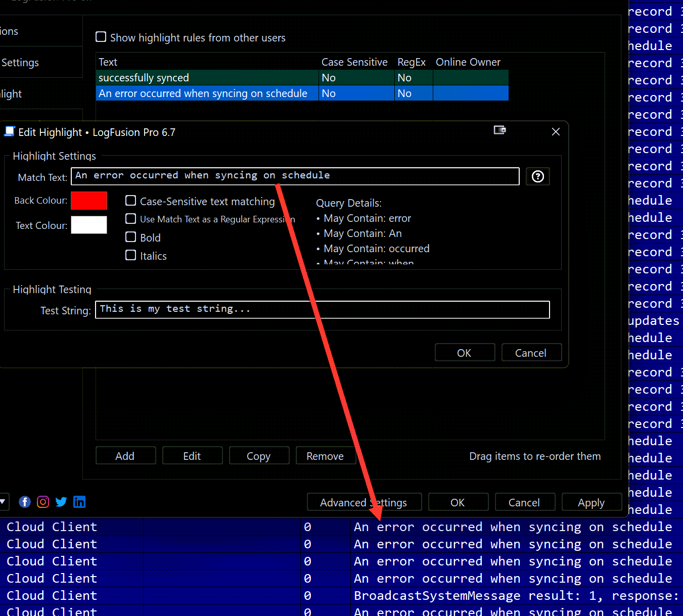683x616 pixels.
Task: Open the red Back Colour swatch
Action: point(89,201)
